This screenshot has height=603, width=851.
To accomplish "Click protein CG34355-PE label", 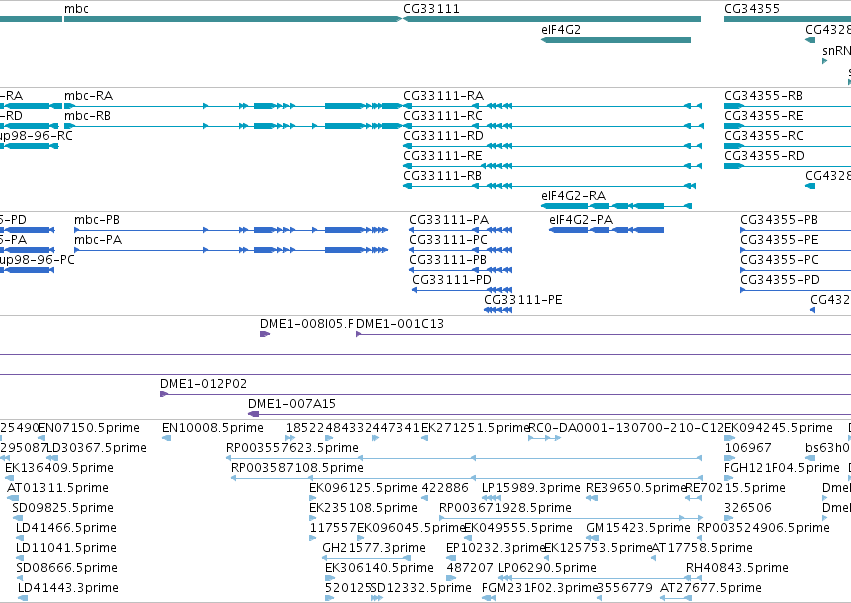I will 779,240.
